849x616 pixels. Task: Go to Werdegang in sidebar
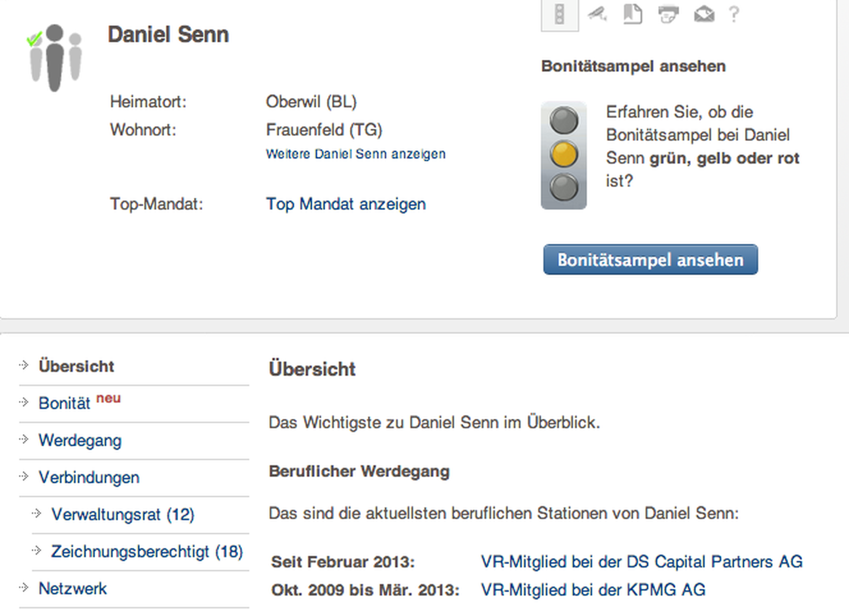click(x=80, y=440)
